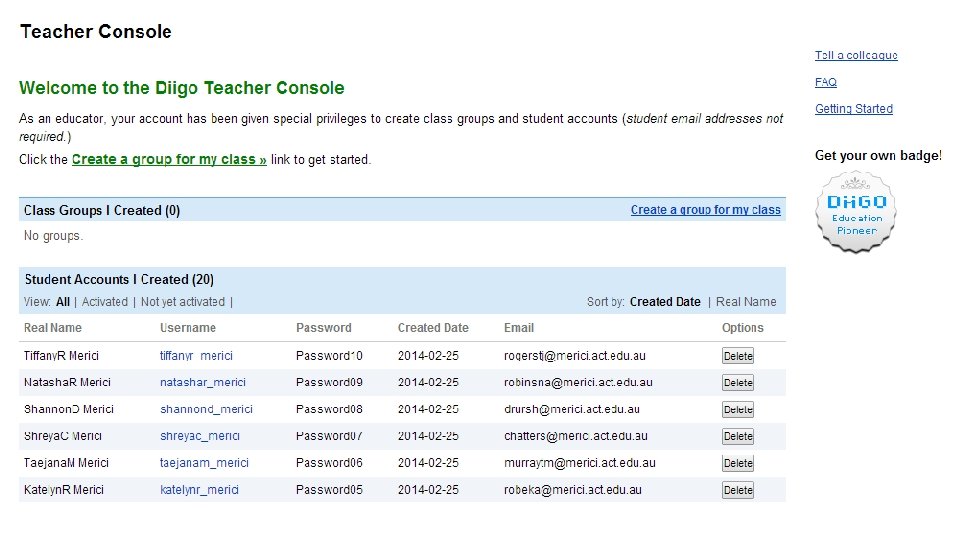
Task: Click email chatters@merici.act.edu.au
Action: pyautogui.click(x=576, y=436)
